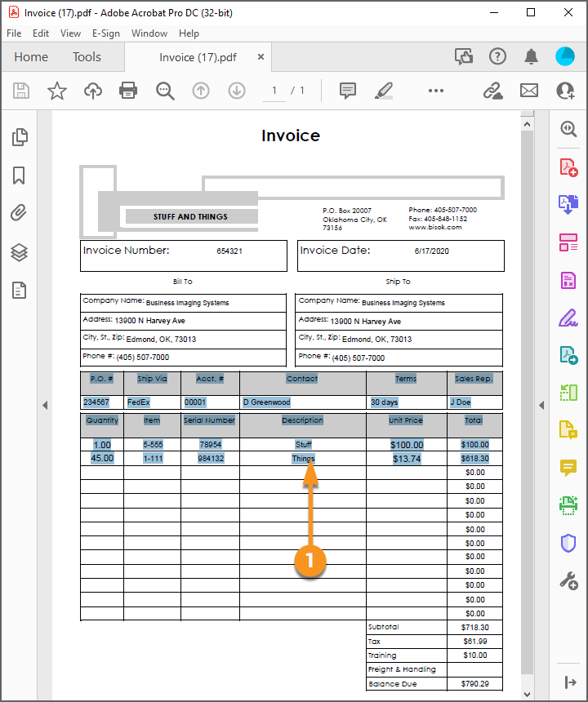Open the Protect shield tool
Image resolution: width=588 pixels, height=702 pixels.
point(568,543)
